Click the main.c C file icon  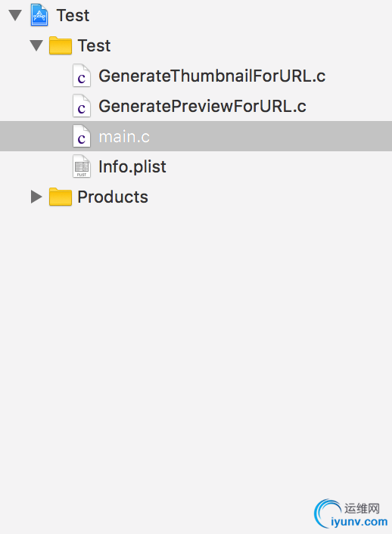click(x=82, y=136)
